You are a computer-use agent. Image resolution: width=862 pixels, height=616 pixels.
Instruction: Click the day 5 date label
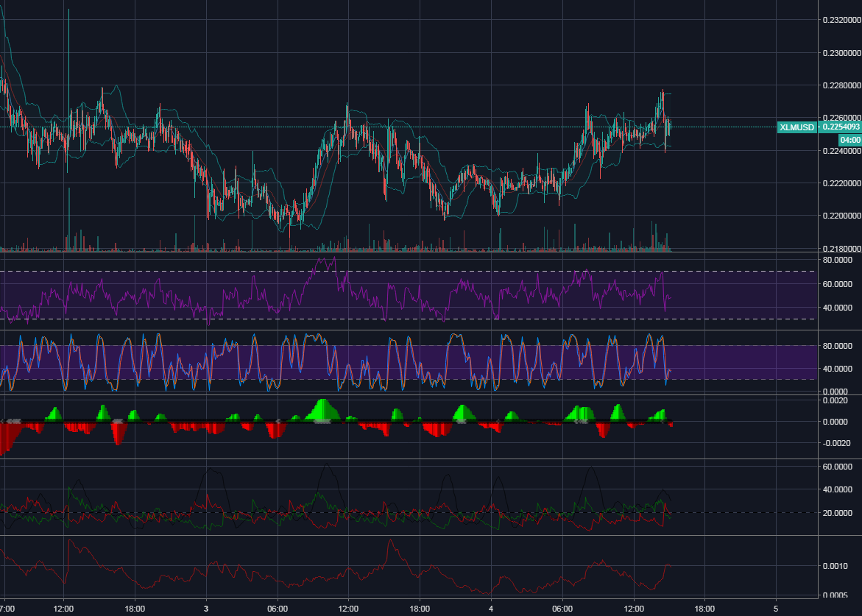[x=776, y=609]
